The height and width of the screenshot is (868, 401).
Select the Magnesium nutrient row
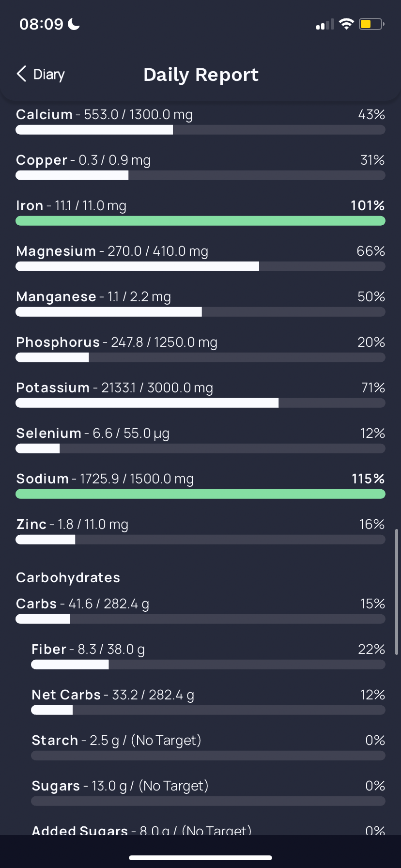[x=200, y=259]
